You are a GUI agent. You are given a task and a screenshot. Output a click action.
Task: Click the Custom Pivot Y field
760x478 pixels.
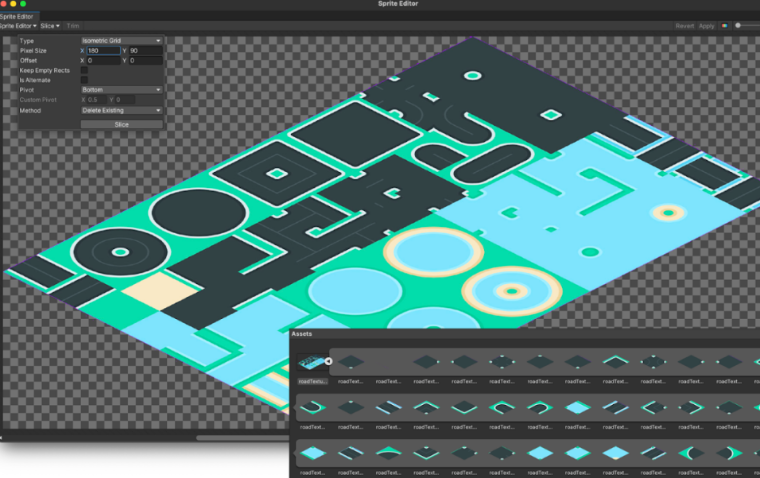125,99
